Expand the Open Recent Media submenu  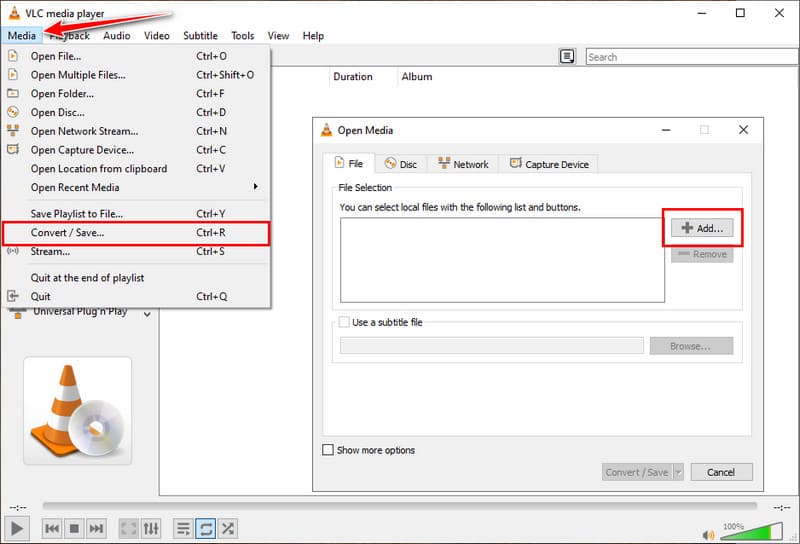255,187
